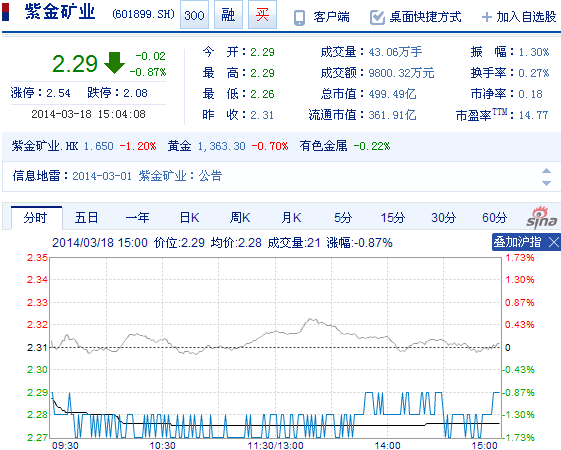Click the 市盈率 value 14.77

(533, 115)
